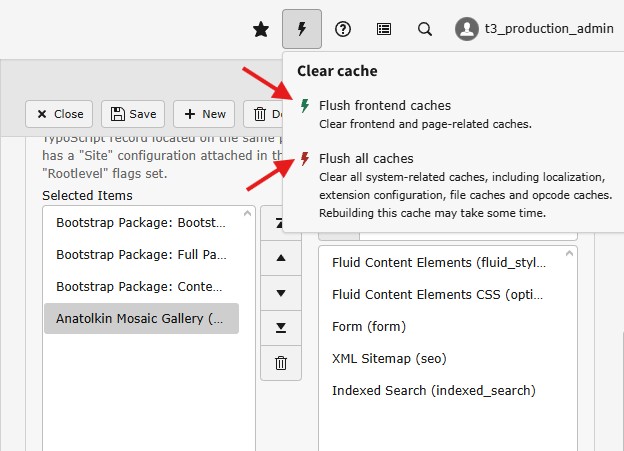Click the New button

pos(204,114)
